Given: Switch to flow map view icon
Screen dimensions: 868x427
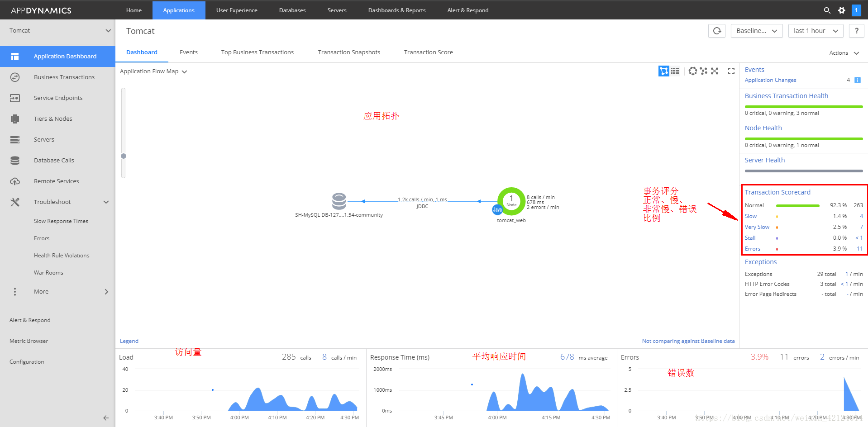Looking at the screenshot, I should (x=663, y=71).
